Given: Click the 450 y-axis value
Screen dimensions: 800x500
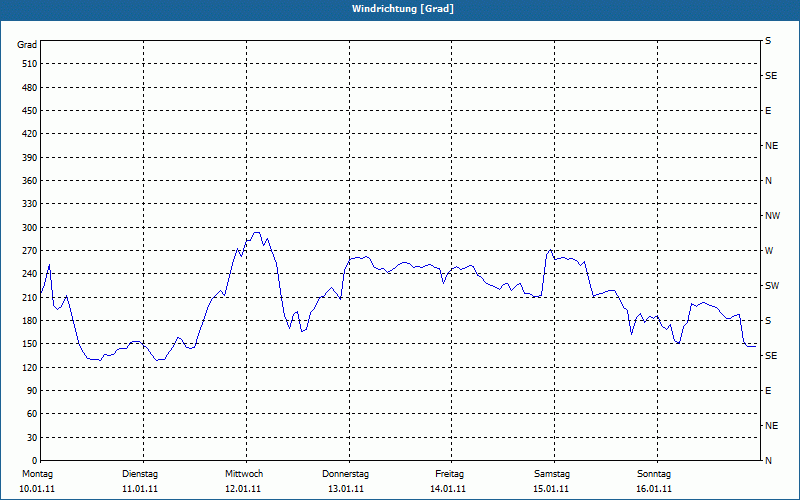Looking at the screenshot, I should (30, 111).
